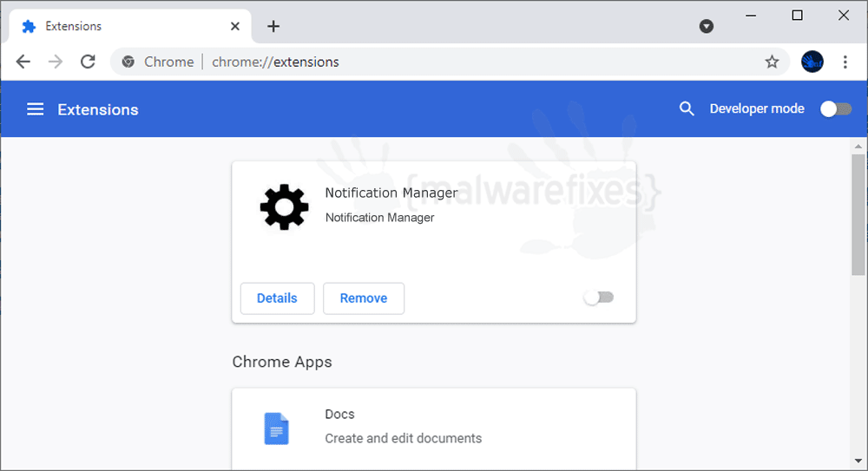
Task: Maximize the Chrome window
Action: click(797, 16)
